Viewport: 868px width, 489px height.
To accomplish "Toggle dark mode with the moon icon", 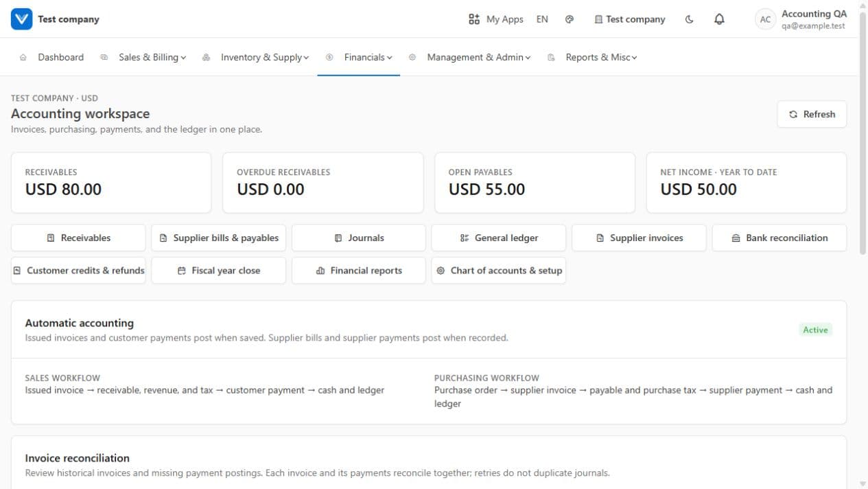I will (x=690, y=19).
